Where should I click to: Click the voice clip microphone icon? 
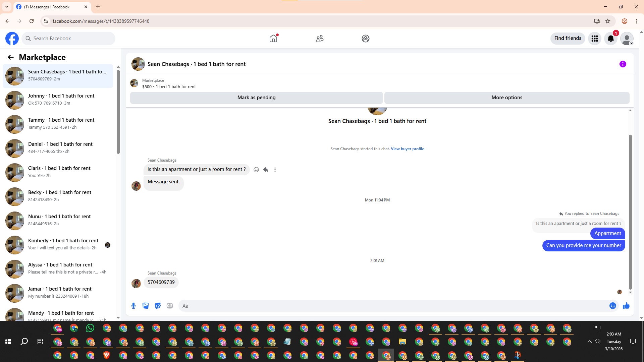(x=133, y=306)
